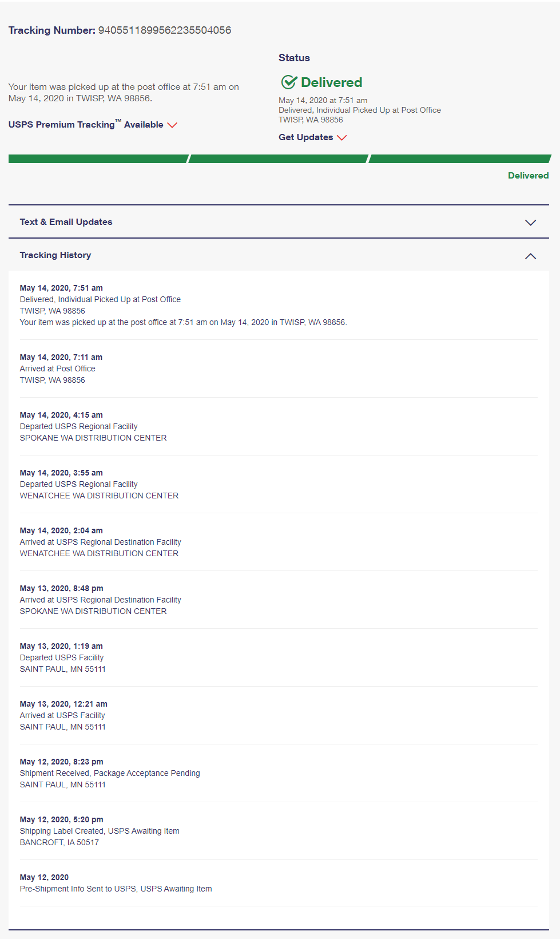560x939 pixels.
Task: Select the Departed USPS Facility Saint Paul entry
Action: tap(279, 657)
